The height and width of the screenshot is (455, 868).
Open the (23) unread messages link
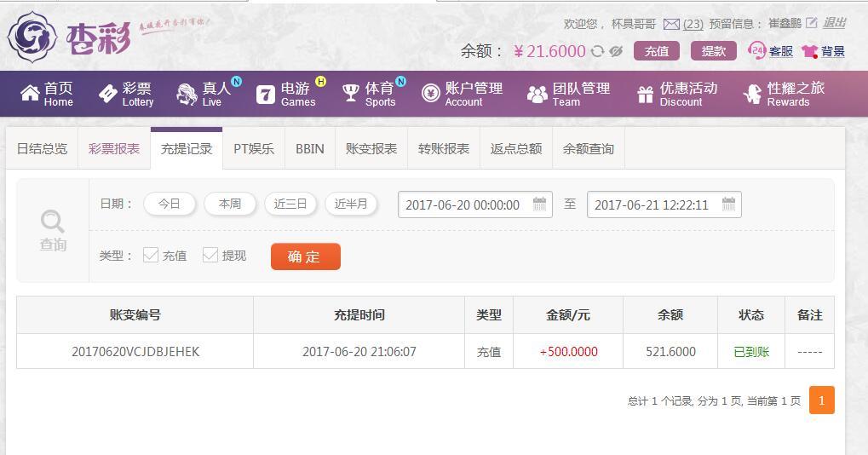tap(693, 24)
